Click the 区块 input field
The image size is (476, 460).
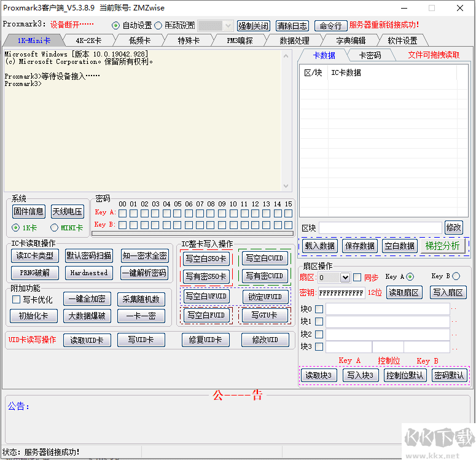pyautogui.click(x=380, y=228)
